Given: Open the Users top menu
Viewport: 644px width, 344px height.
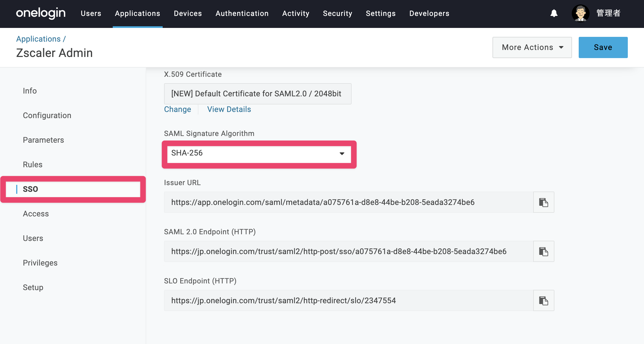Looking at the screenshot, I should click(x=91, y=13).
